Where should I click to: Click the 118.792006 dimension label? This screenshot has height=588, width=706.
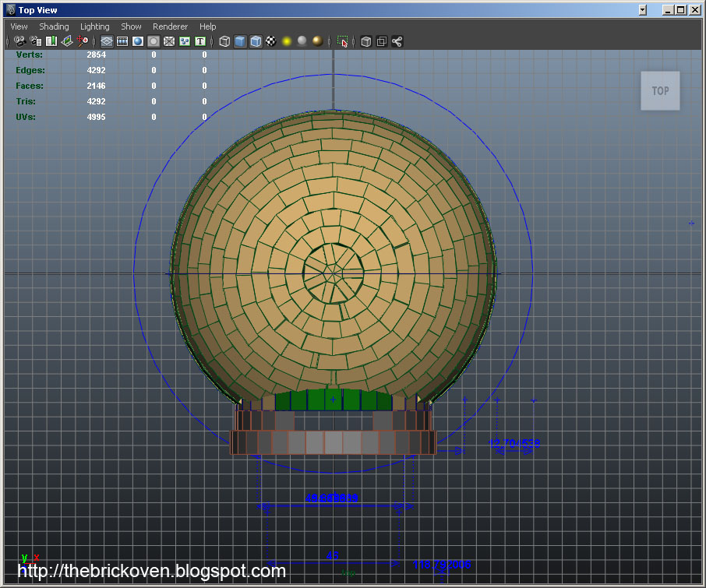[442, 564]
